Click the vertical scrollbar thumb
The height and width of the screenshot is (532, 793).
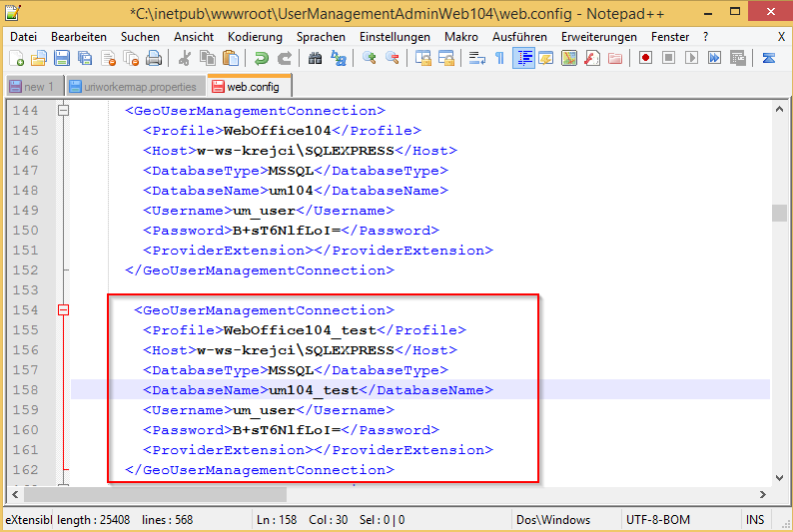click(779, 214)
